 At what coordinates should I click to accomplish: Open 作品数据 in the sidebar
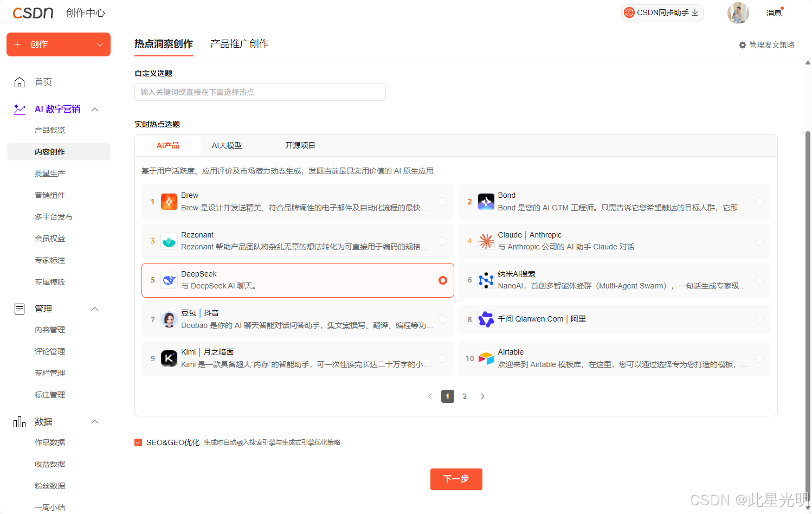pyautogui.click(x=50, y=442)
